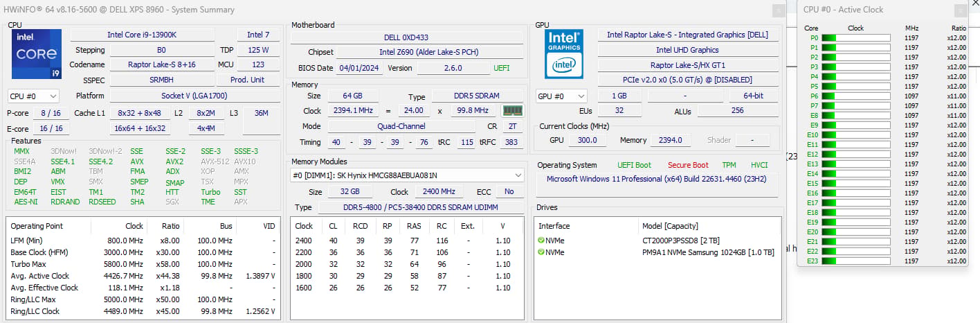
Task: Click the 383 tRFC timing value
Action: pos(511,142)
